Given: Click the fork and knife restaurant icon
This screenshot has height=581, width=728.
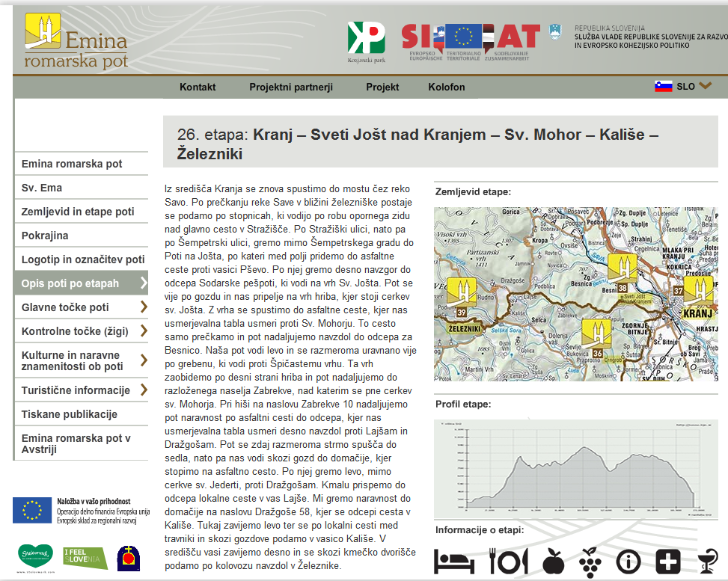Looking at the screenshot, I should [509, 561].
